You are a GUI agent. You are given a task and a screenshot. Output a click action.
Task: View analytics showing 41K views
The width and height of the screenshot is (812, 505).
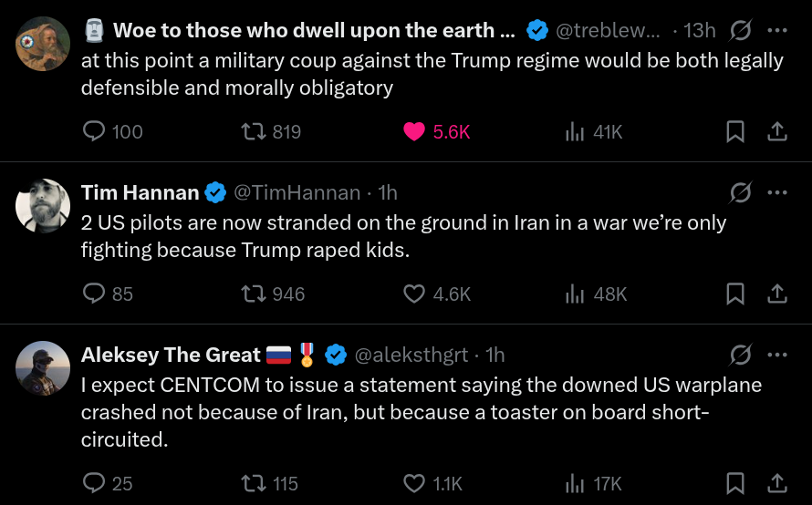click(x=575, y=132)
